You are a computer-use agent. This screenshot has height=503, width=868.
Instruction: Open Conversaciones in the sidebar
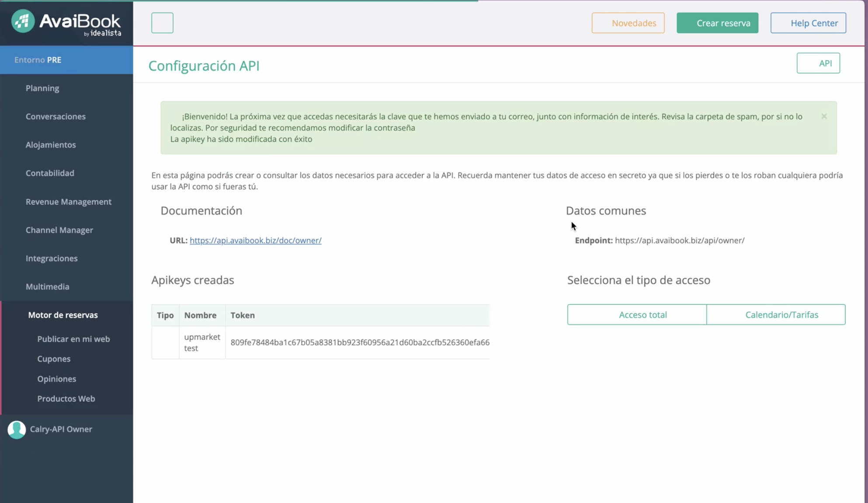(x=56, y=117)
